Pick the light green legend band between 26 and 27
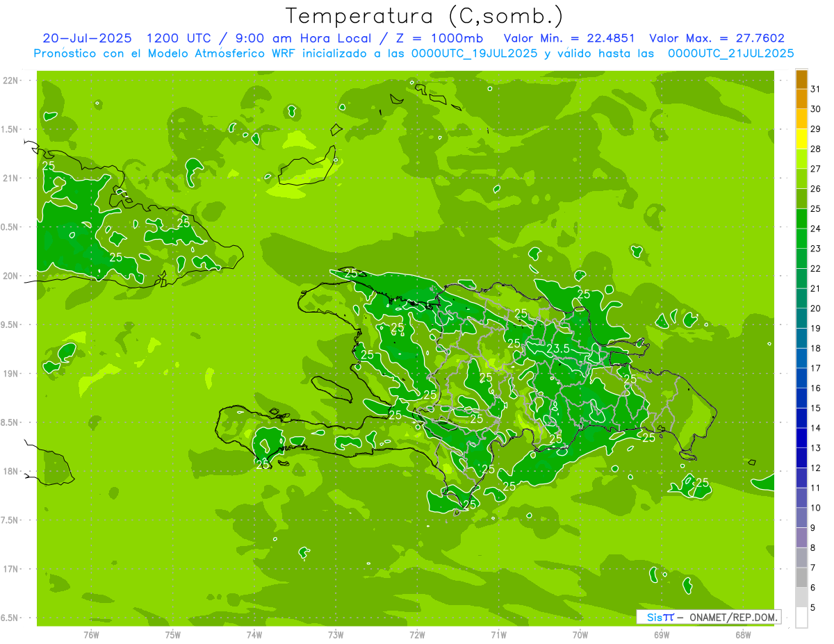This screenshot has width=834, height=644. coord(801,179)
